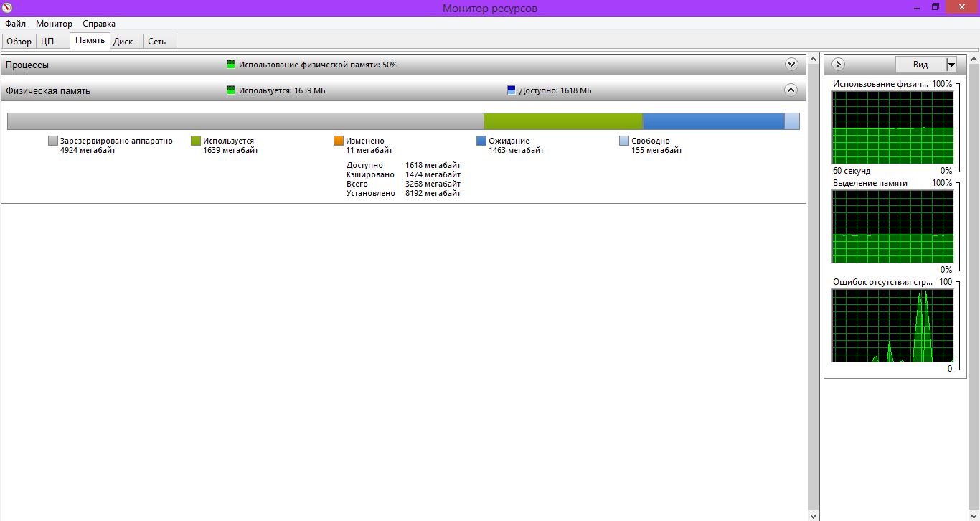Click the Выделение памяти graph
980x521 pixels.
coord(892,226)
